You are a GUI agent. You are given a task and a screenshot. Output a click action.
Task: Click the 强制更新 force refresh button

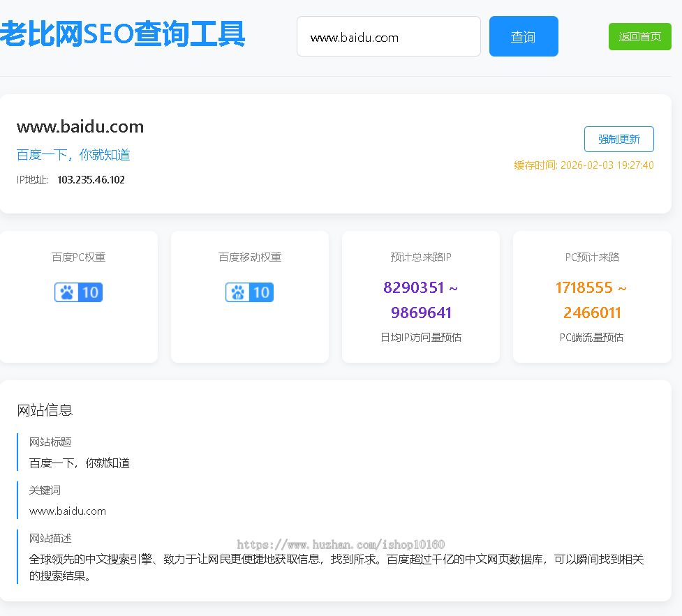[x=618, y=139]
